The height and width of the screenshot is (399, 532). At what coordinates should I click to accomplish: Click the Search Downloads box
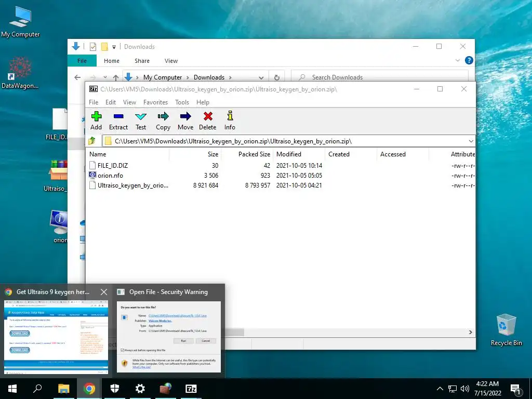tap(380, 77)
